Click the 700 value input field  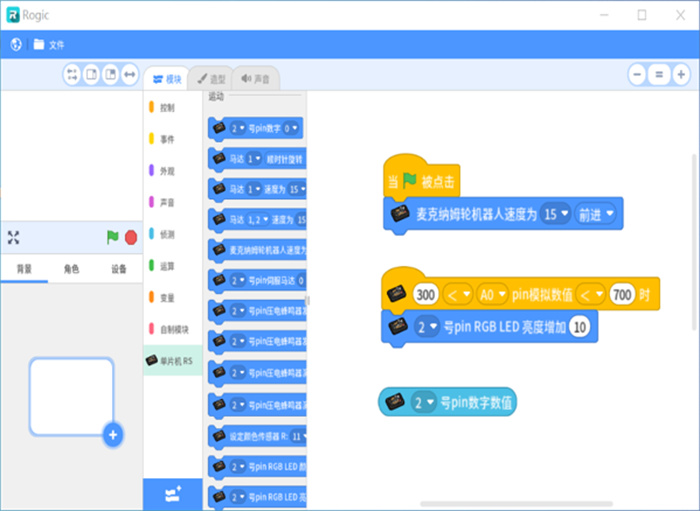pos(622,293)
